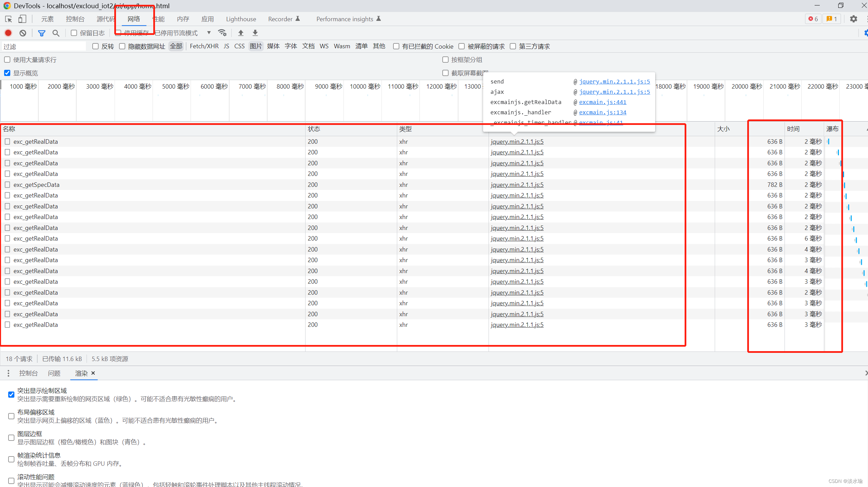Open Performance insights tab

pyautogui.click(x=348, y=19)
